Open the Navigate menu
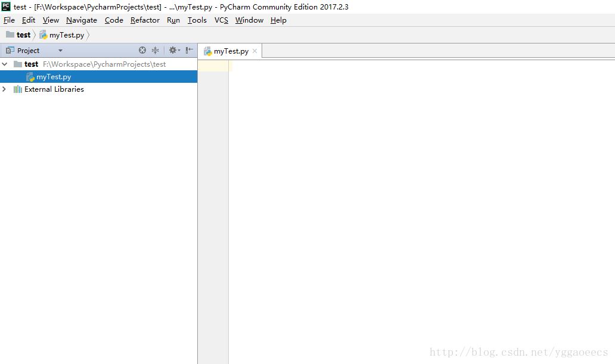 click(x=81, y=20)
